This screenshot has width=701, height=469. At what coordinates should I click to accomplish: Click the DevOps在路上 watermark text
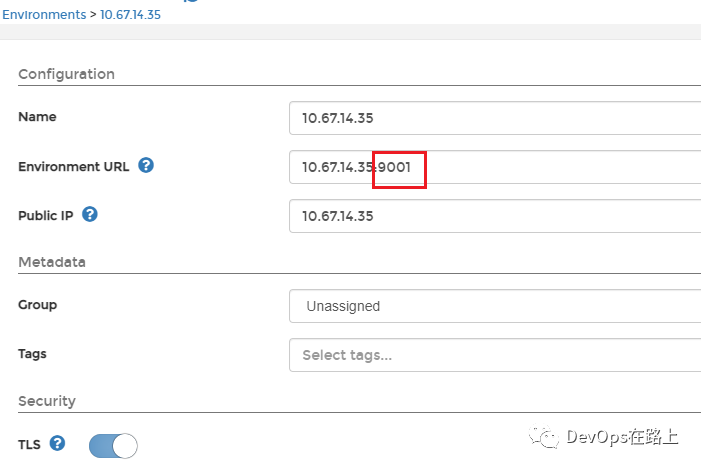click(622, 436)
